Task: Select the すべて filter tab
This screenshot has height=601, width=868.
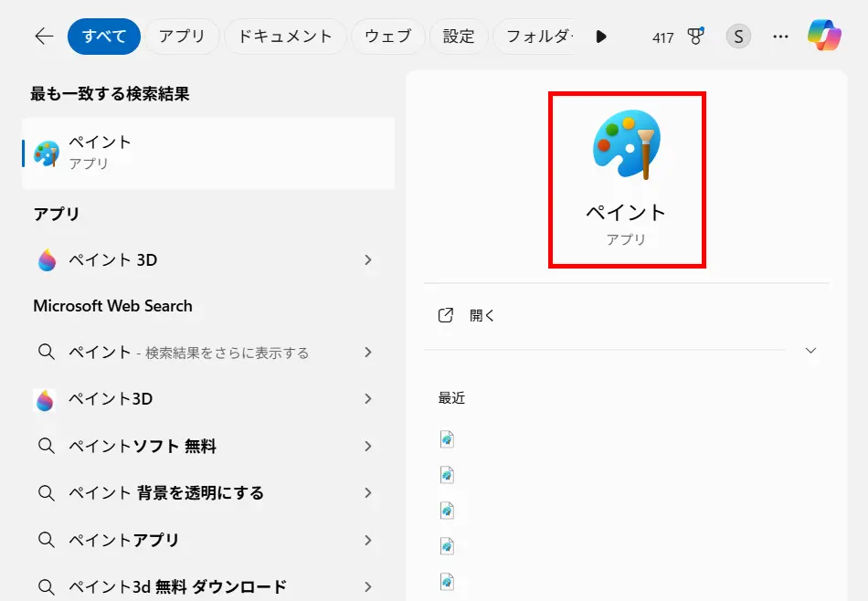Action: 104,37
